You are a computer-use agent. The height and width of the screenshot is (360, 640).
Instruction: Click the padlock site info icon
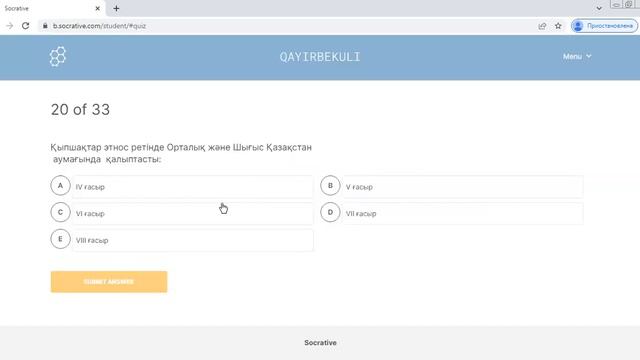click(45, 26)
